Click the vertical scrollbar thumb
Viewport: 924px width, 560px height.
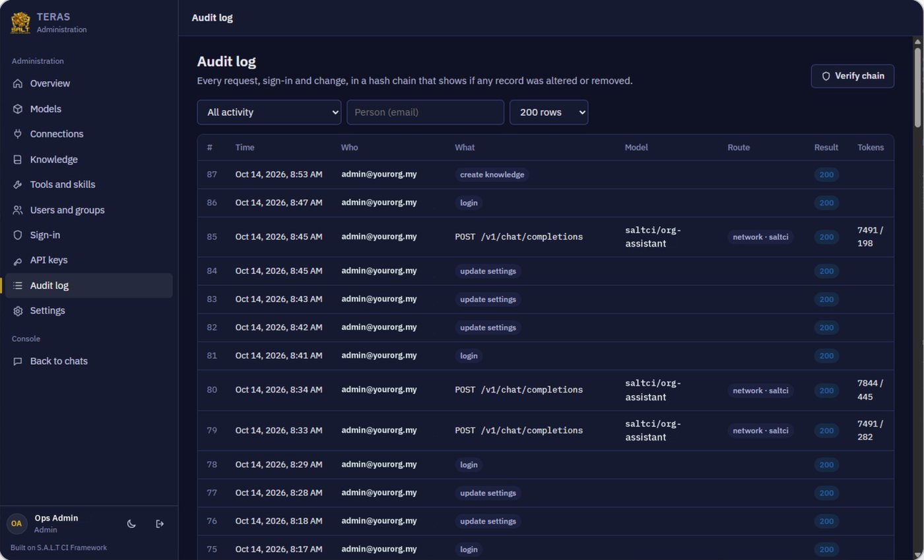click(x=917, y=86)
